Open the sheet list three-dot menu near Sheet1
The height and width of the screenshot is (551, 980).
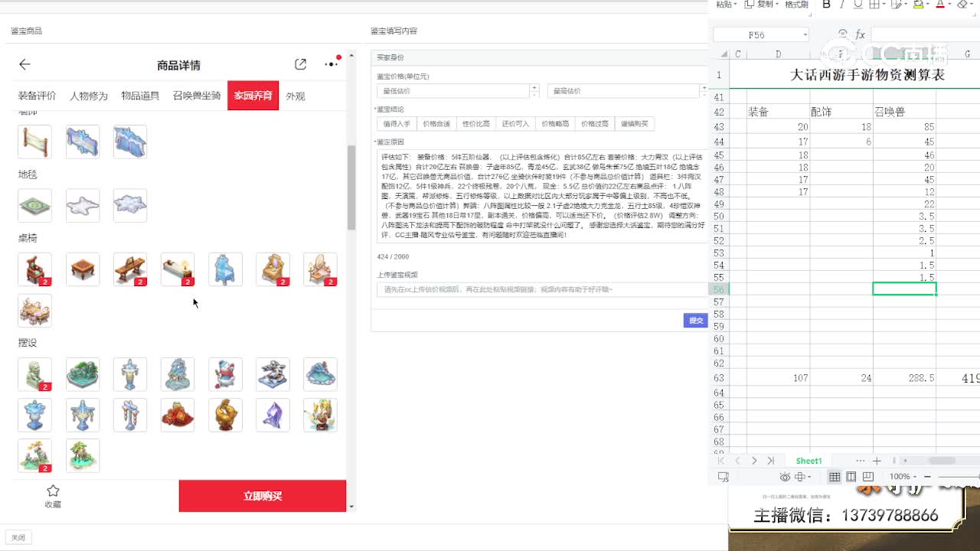click(x=860, y=461)
